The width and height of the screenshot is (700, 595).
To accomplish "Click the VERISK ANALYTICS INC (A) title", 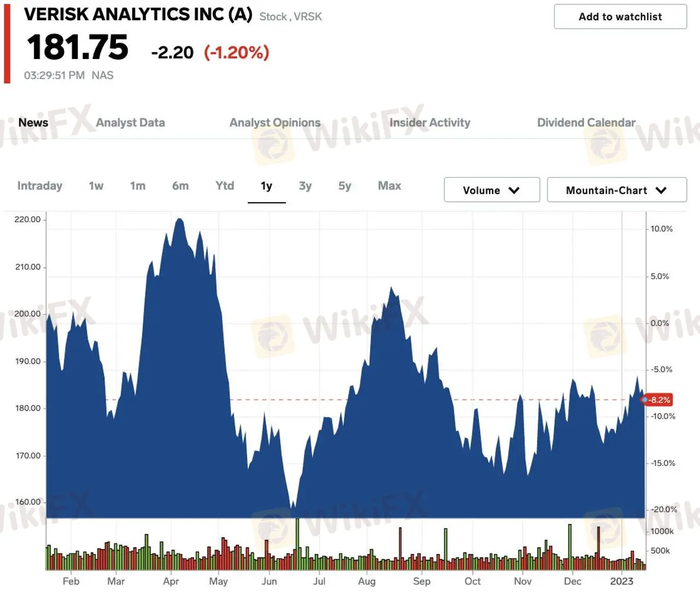I will point(138,14).
